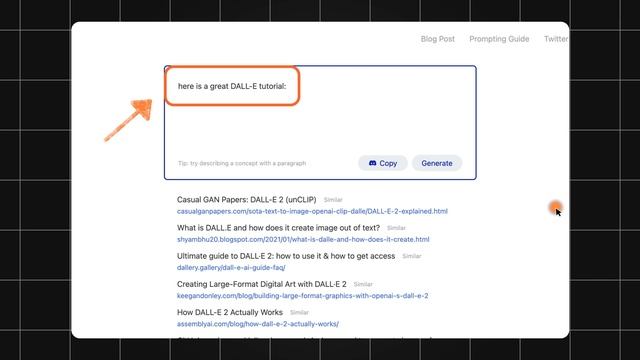The image size is (640, 360).
Task: Open dallery.gallery dall-e-ai-guide-faq URL
Action: 231,267
